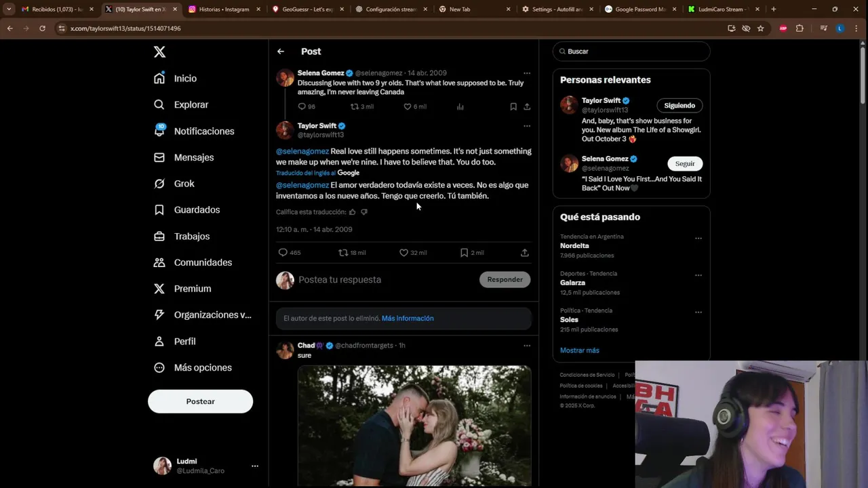Bookmark Taylor Swift post with 2 mil

point(472,253)
